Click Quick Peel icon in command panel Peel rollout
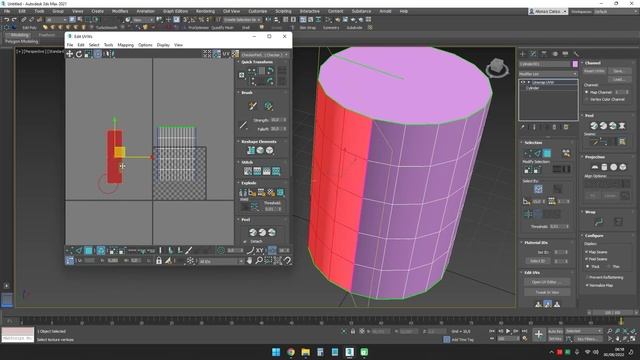The image size is (640, 360). (594, 126)
